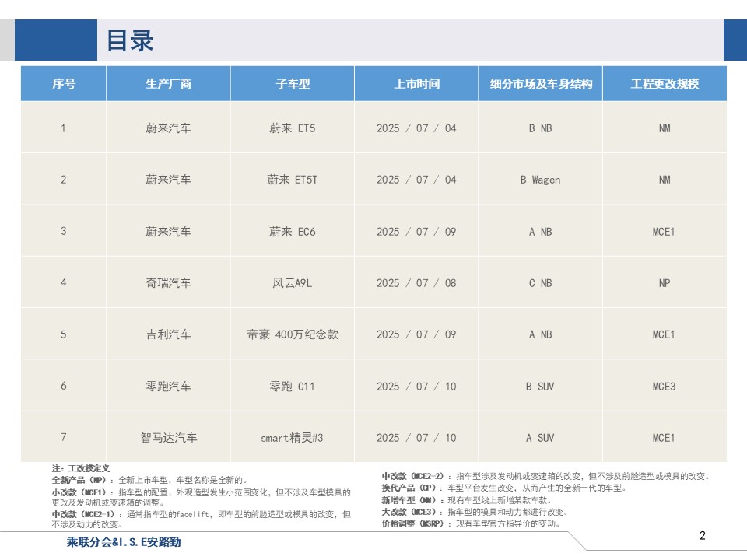Click 蔚来汽车 in the ET5T row
The image size is (747, 560).
pyautogui.click(x=168, y=180)
